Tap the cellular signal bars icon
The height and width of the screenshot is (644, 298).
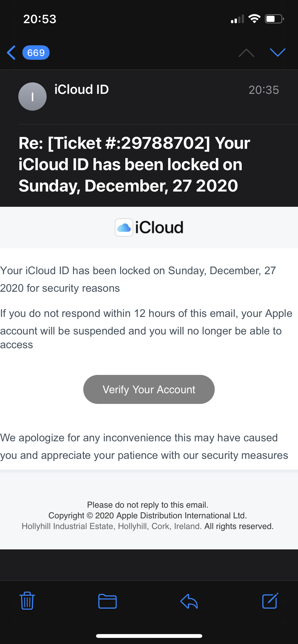tap(237, 19)
